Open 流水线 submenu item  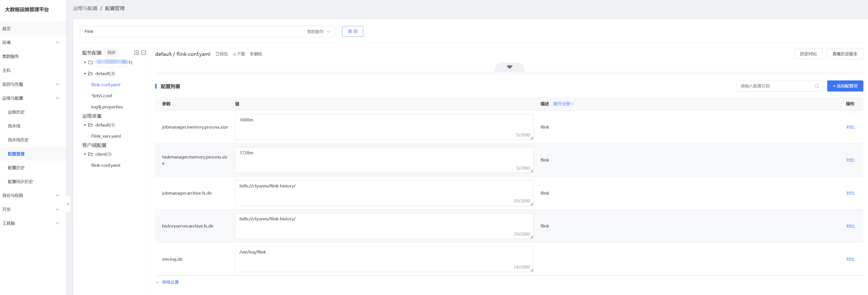point(33,126)
